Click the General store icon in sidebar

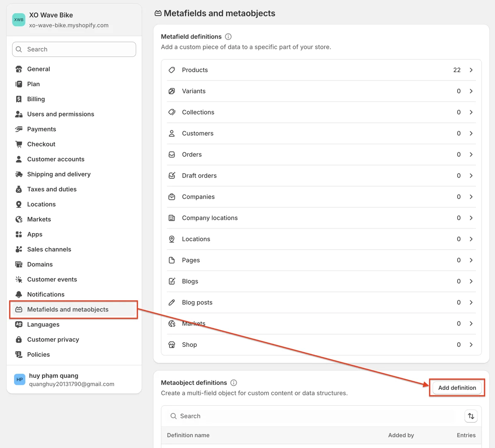[19, 69]
